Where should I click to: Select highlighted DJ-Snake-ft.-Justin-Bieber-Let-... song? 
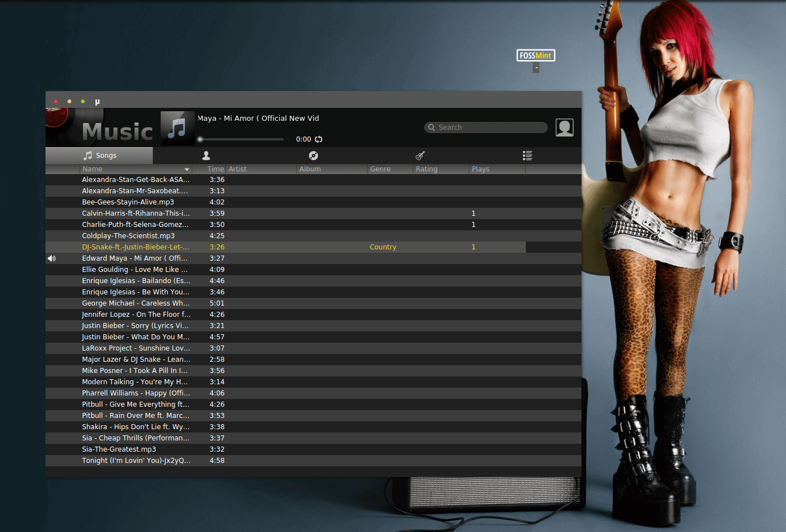[x=135, y=247]
